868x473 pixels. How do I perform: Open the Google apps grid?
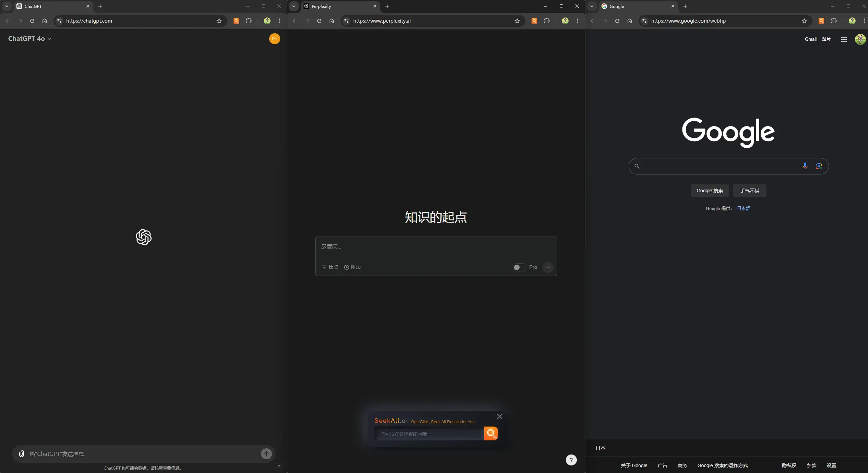click(843, 39)
